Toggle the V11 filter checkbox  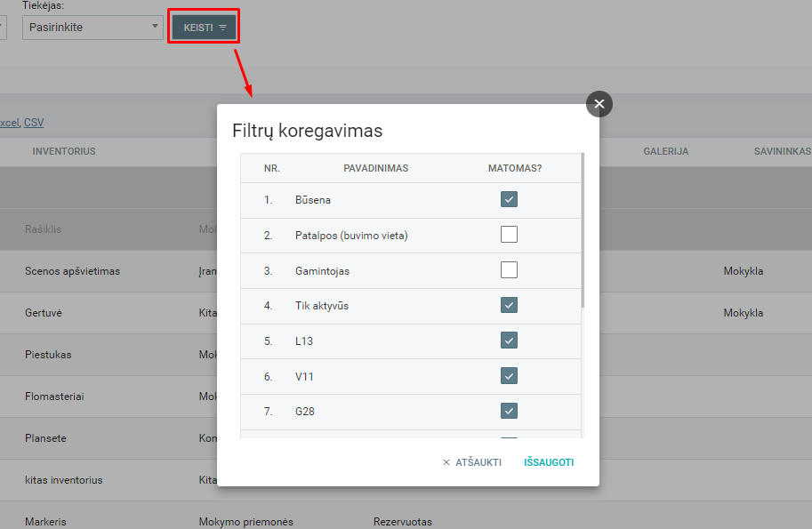point(509,376)
